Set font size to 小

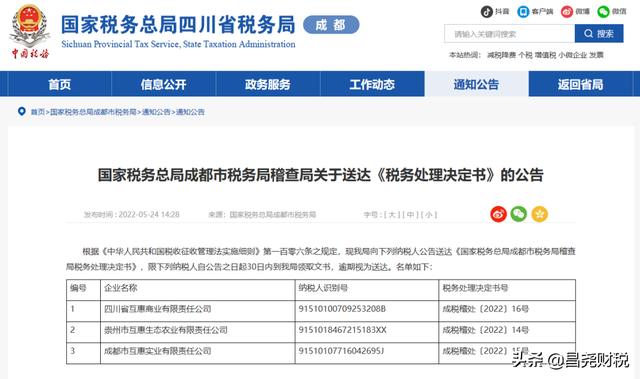pyautogui.click(x=429, y=215)
